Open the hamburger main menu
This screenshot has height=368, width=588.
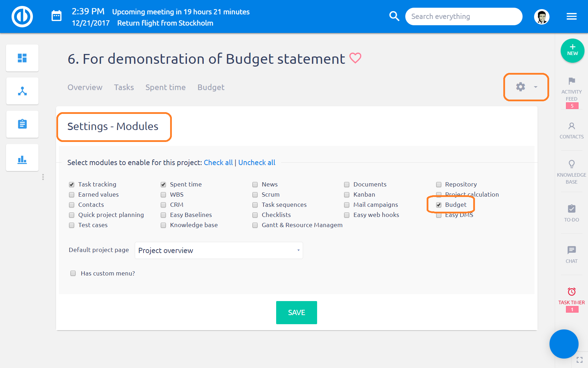point(572,16)
